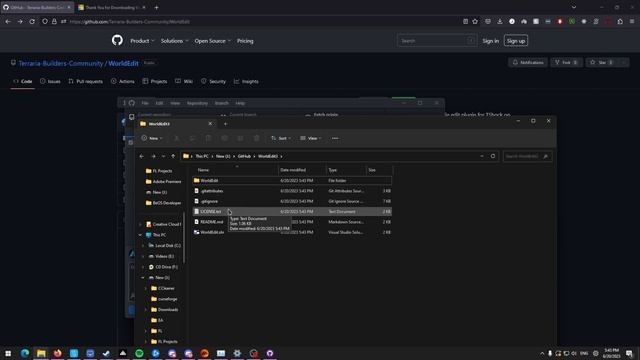
Task: Open the GitHub logo home link
Action: point(117,40)
